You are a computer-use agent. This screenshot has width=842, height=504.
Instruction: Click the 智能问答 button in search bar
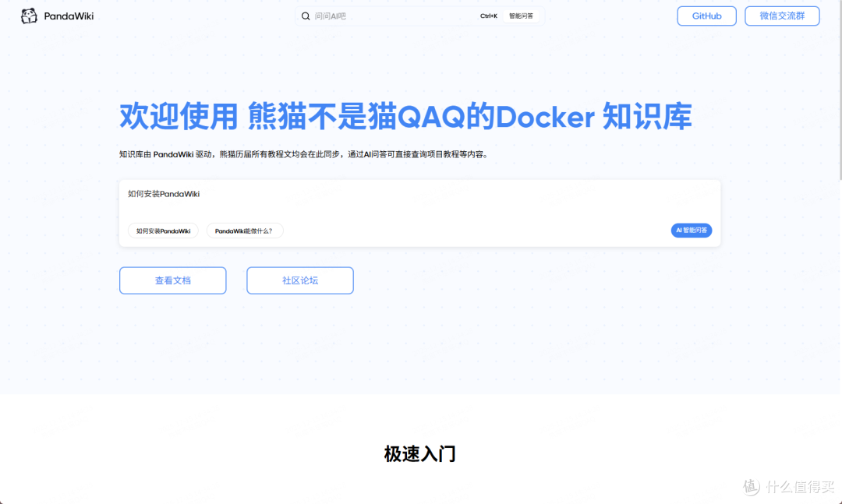pyautogui.click(x=521, y=16)
